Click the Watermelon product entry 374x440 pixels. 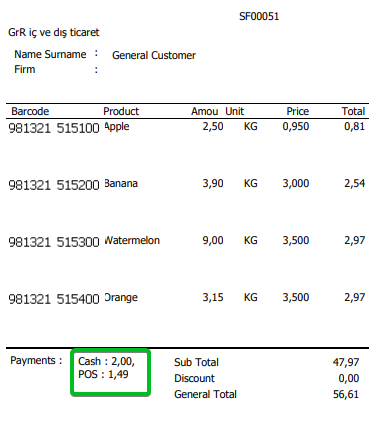[x=132, y=240]
